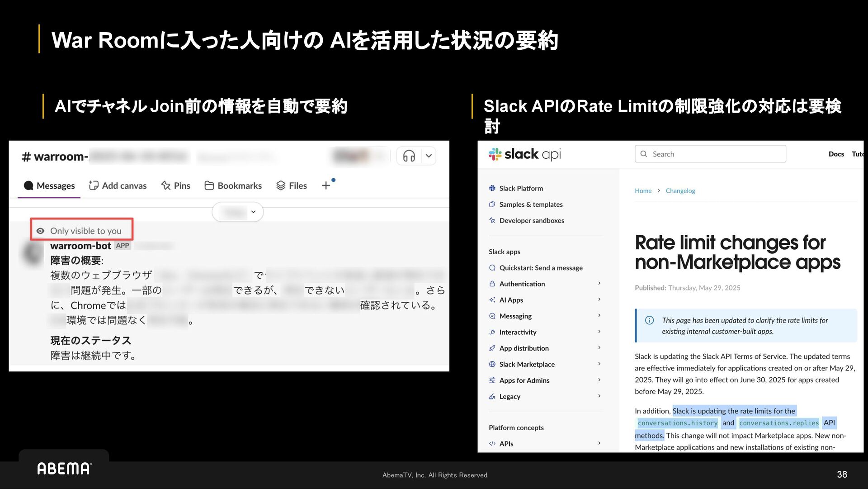Add a new tab with the plus icon

click(326, 185)
